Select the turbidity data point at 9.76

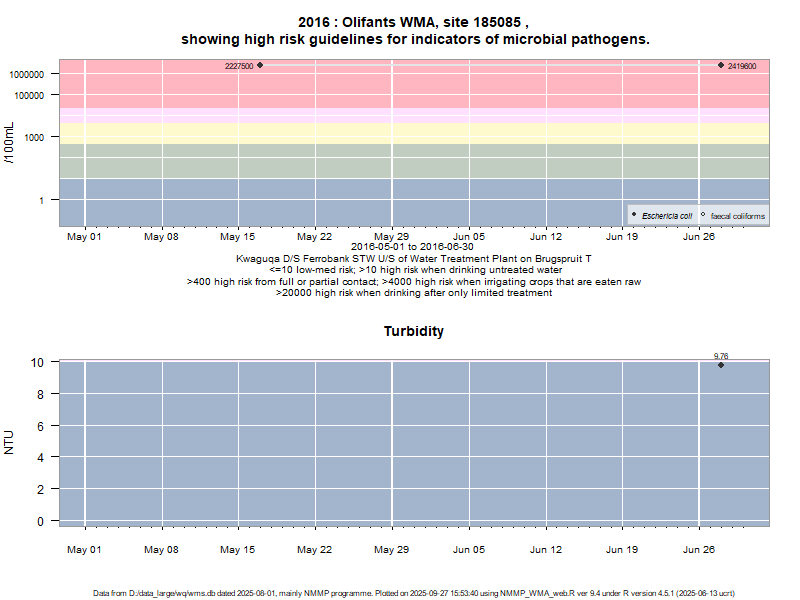click(721, 364)
